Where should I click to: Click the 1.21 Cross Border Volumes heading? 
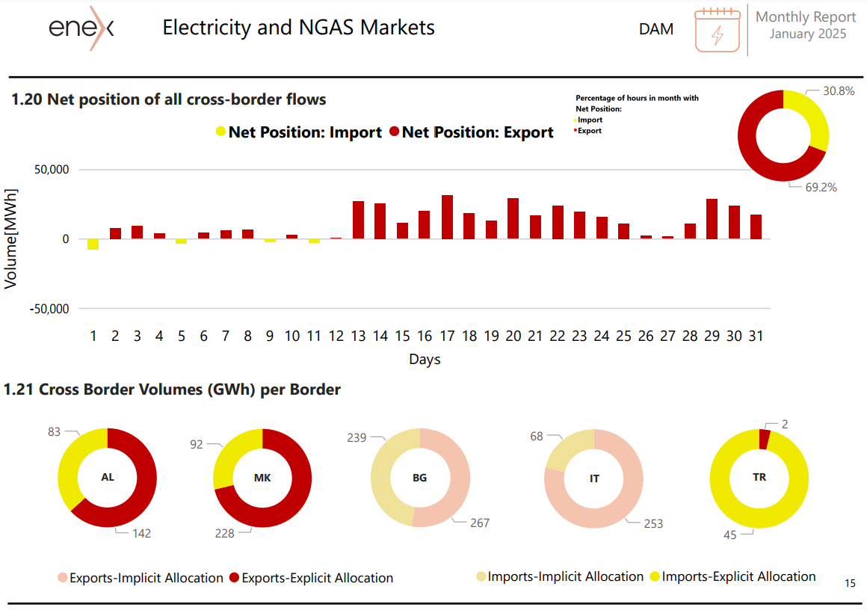[x=172, y=389]
